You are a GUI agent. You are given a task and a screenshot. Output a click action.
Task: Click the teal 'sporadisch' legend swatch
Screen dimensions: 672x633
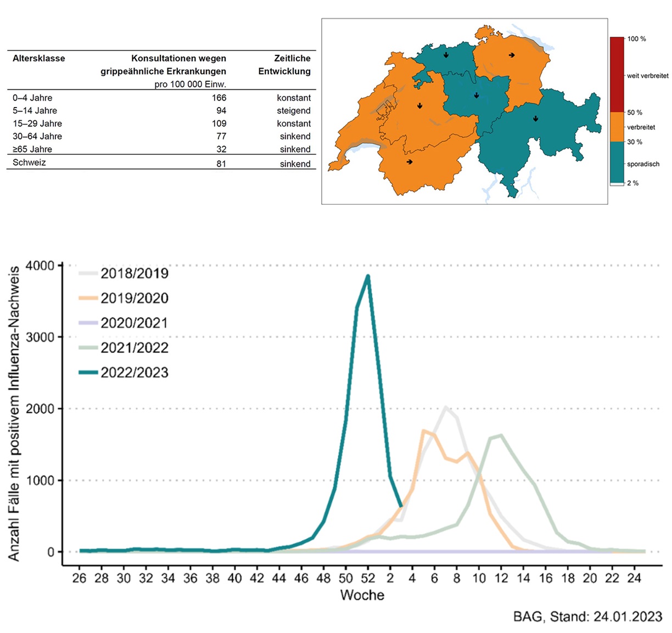617,162
